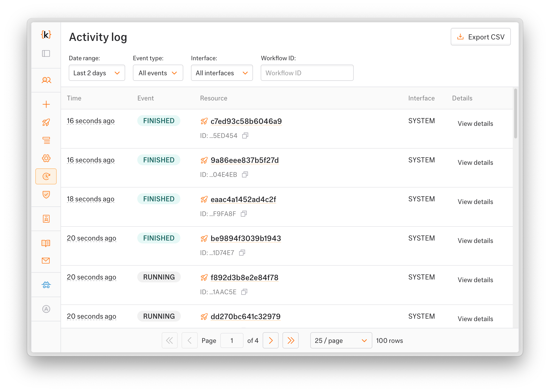Toggle the sidebar collapse icon
The image size is (550, 392).
(46, 53)
